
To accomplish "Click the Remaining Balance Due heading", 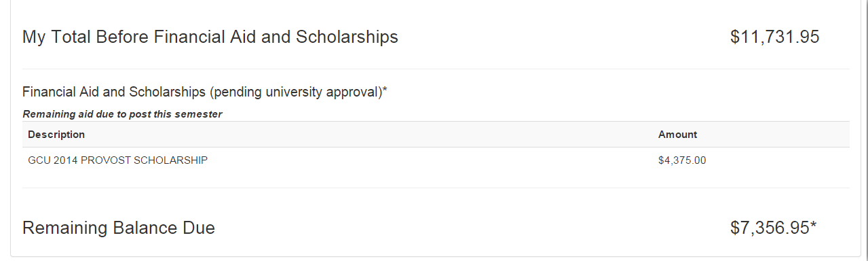I will tap(119, 228).
